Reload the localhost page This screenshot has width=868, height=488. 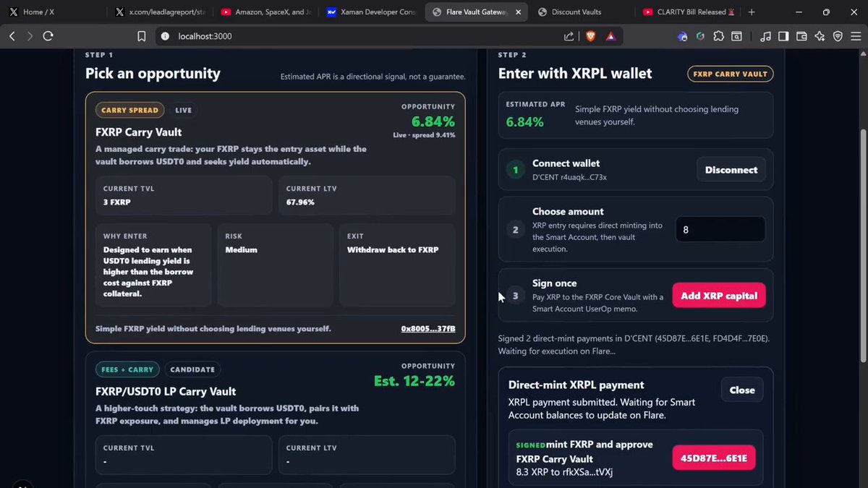coord(48,36)
